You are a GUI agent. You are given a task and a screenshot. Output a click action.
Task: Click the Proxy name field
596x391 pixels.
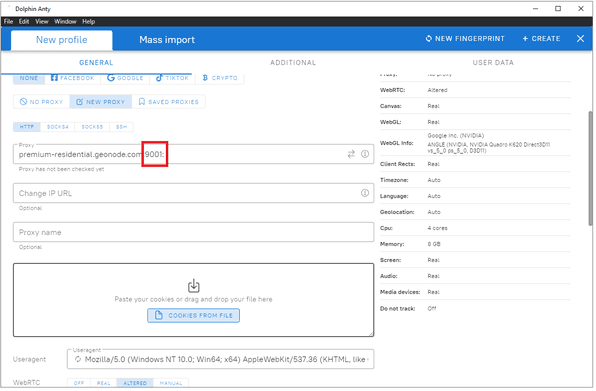coord(194,233)
